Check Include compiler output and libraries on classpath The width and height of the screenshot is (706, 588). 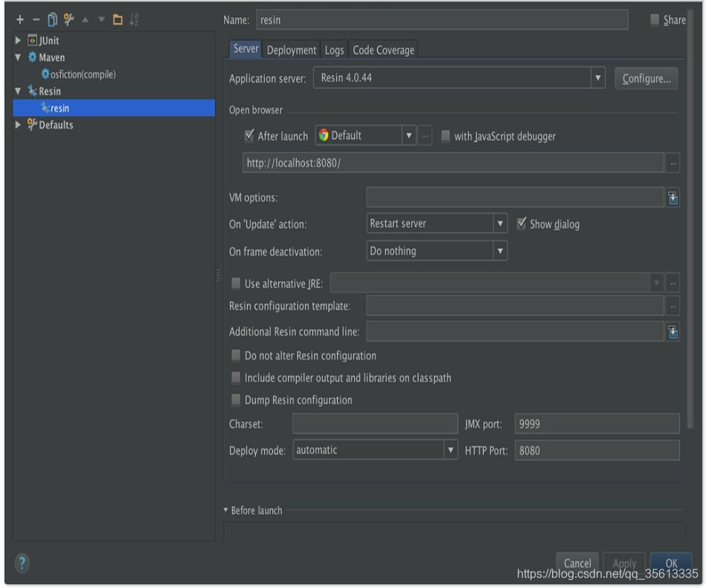[x=236, y=377]
